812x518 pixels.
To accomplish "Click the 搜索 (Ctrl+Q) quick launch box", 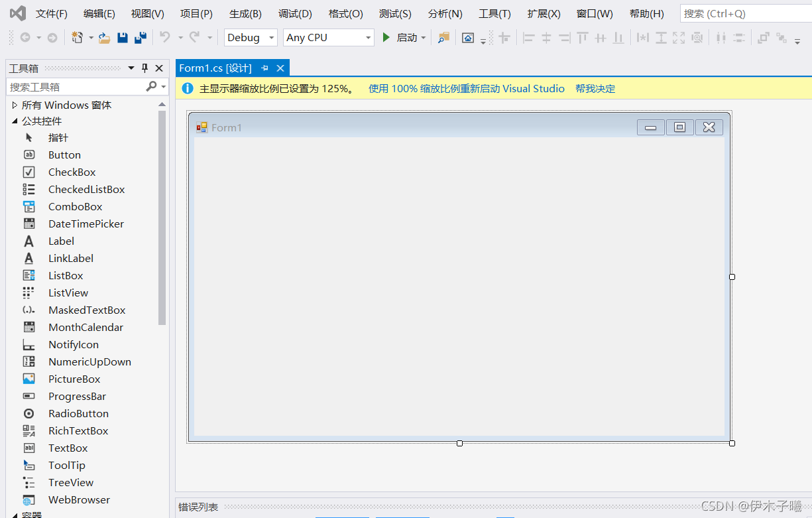I will (746, 13).
